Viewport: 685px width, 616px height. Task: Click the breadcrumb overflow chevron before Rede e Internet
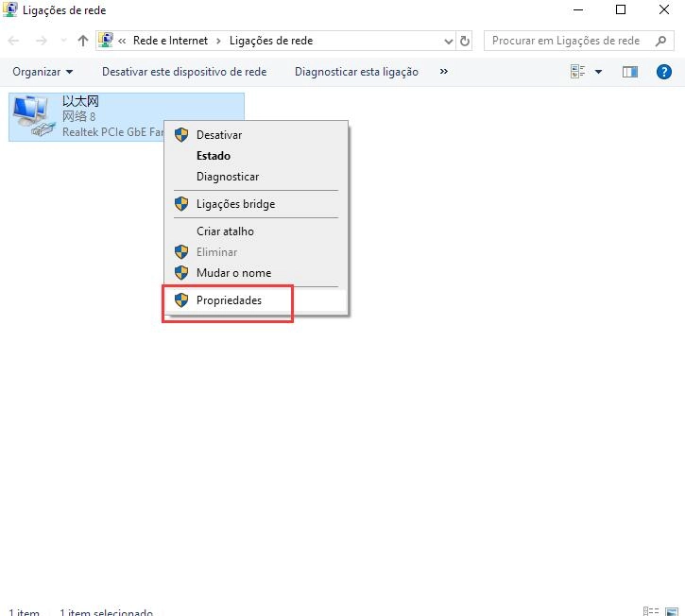coord(122,41)
